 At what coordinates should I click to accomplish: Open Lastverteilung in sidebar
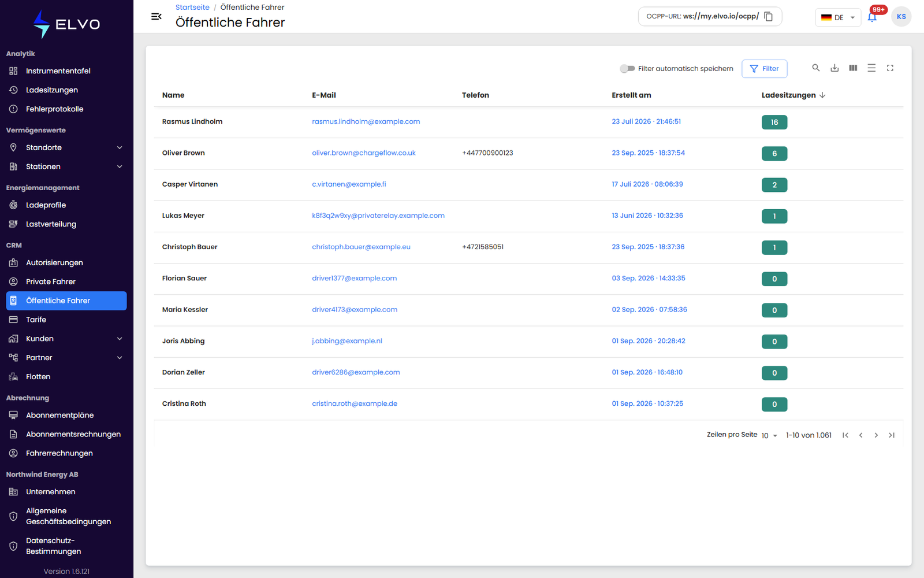[66, 224]
